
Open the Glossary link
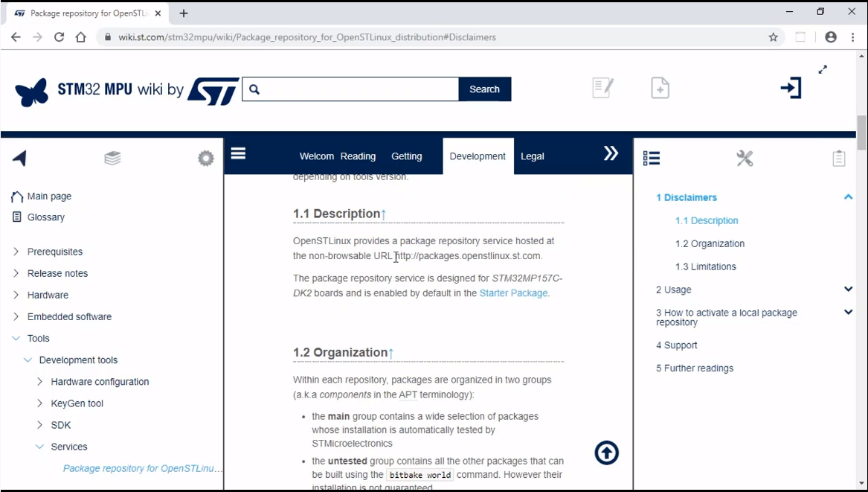46,217
